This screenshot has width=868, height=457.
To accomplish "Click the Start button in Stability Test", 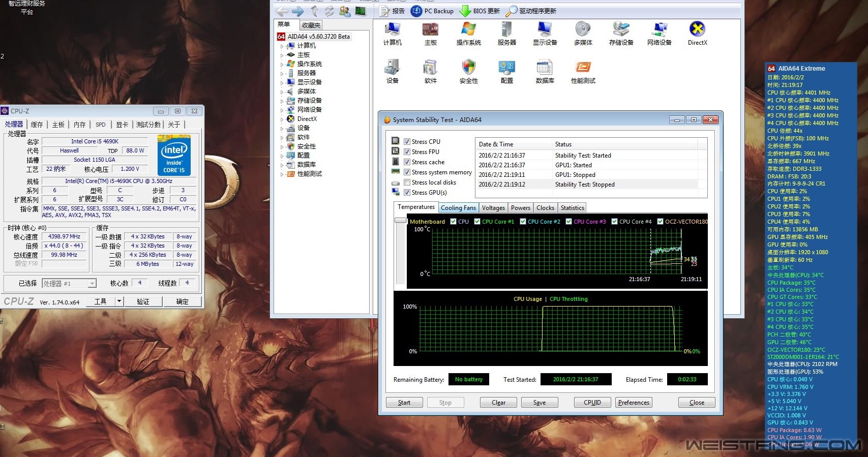I will pyautogui.click(x=404, y=403).
